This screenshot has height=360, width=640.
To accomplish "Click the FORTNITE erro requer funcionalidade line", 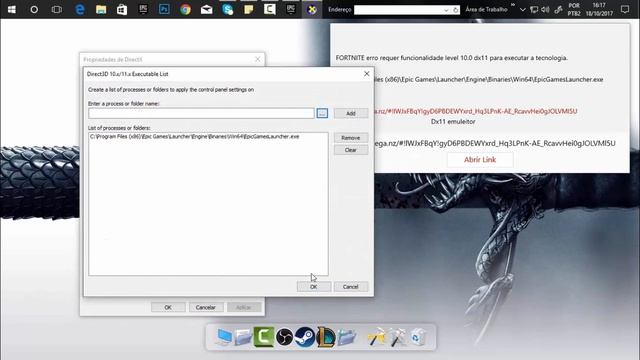I will [x=451, y=58].
